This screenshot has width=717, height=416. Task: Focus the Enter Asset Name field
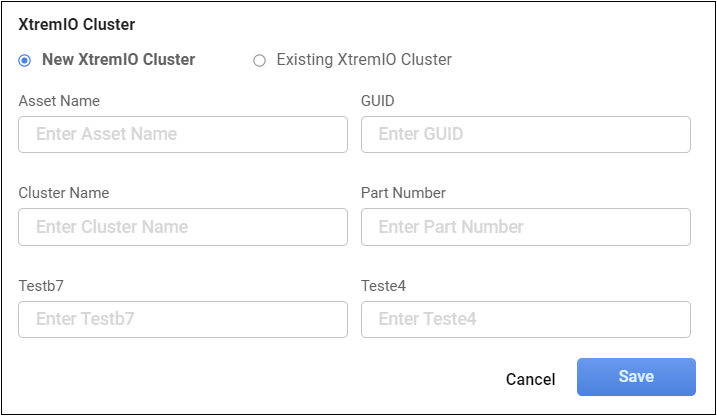tap(183, 134)
